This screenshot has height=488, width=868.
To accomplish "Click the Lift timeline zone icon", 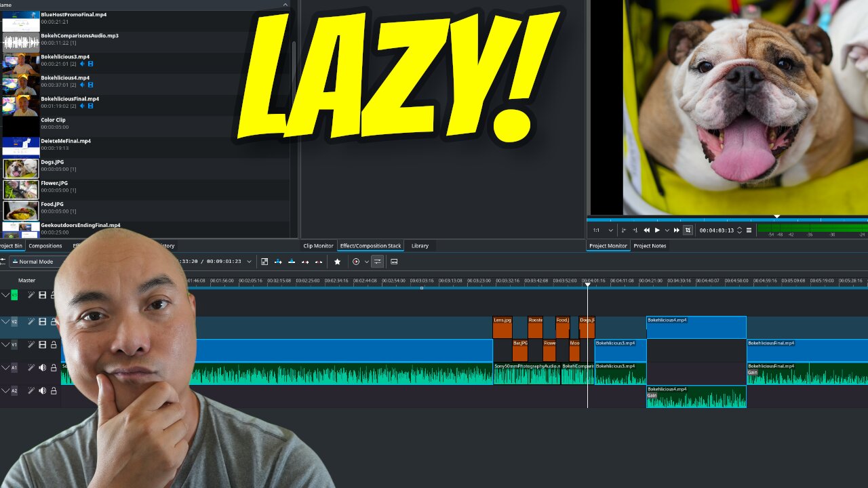I will click(319, 262).
